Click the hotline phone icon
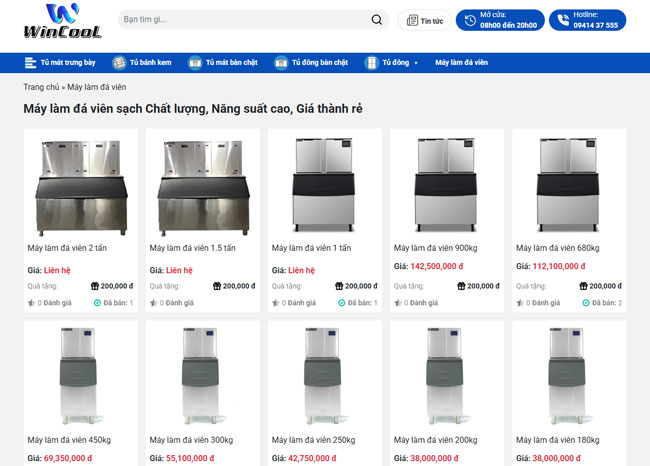The image size is (650, 466). [563, 20]
